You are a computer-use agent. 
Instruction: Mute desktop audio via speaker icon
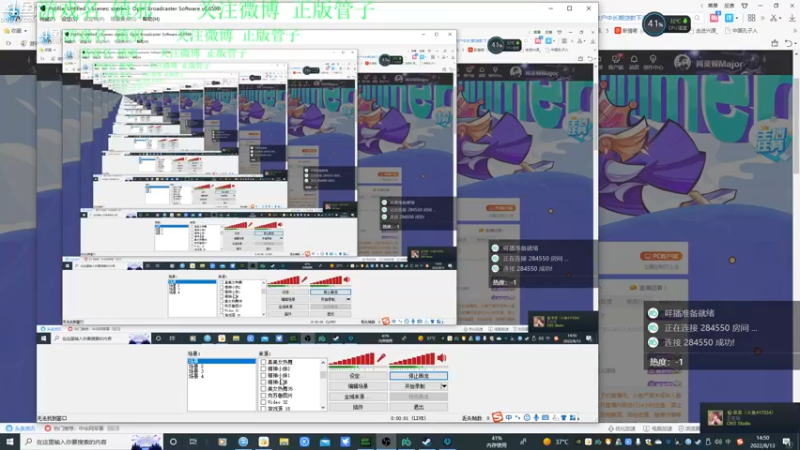pos(442,358)
